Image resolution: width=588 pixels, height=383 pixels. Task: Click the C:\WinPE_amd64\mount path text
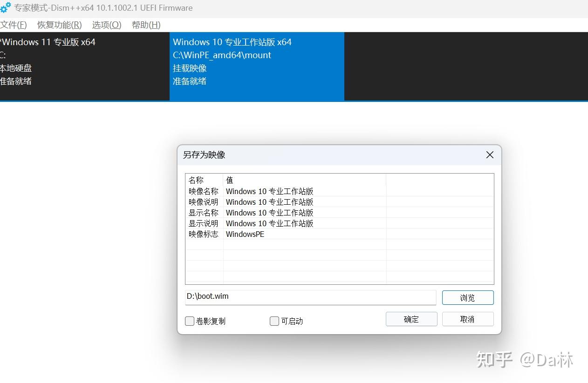pyautogui.click(x=222, y=55)
